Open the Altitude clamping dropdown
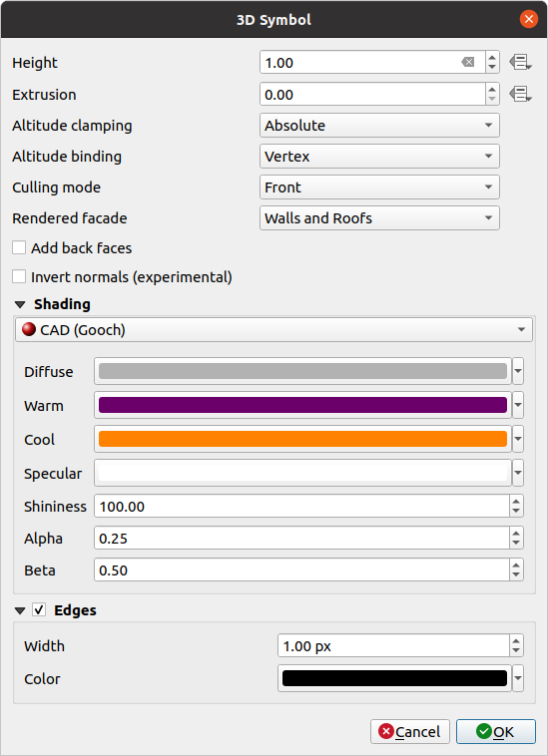The image size is (548, 756). point(379,126)
